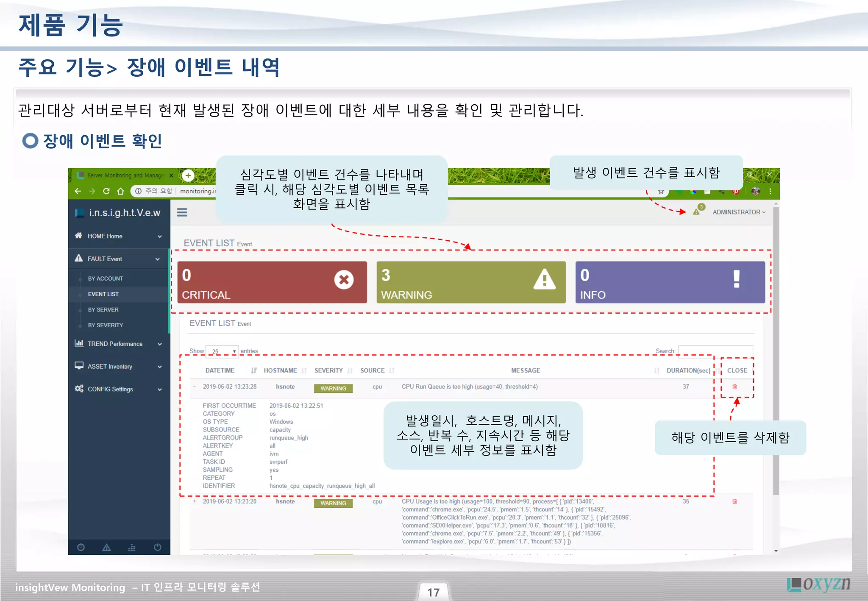Click the TREND chart icon in sidebar

click(79, 343)
